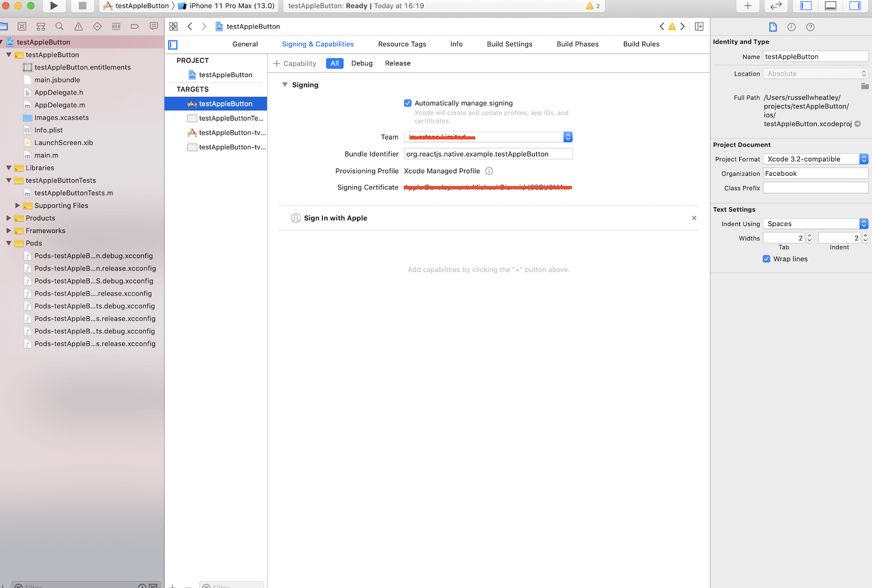The width and height of the screenshot is (872, 588).
Task: Jump to previous issue arrow
Action: coord(661,27)
